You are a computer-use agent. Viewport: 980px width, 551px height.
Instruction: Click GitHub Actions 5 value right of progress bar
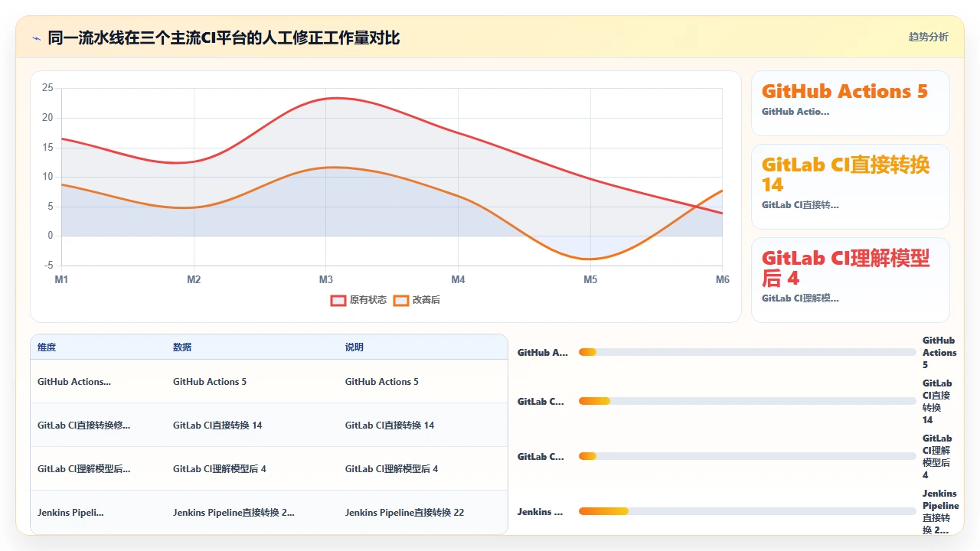939,353
